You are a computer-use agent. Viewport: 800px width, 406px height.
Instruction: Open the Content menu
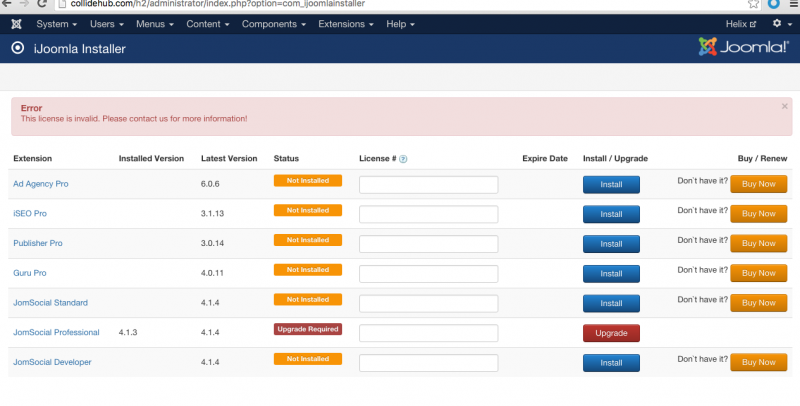(208, 24)
